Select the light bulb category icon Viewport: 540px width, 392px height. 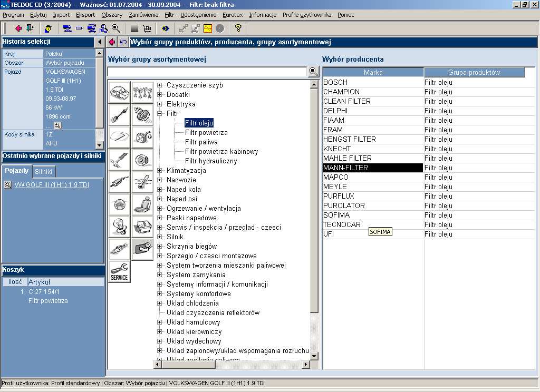[119, 227]
